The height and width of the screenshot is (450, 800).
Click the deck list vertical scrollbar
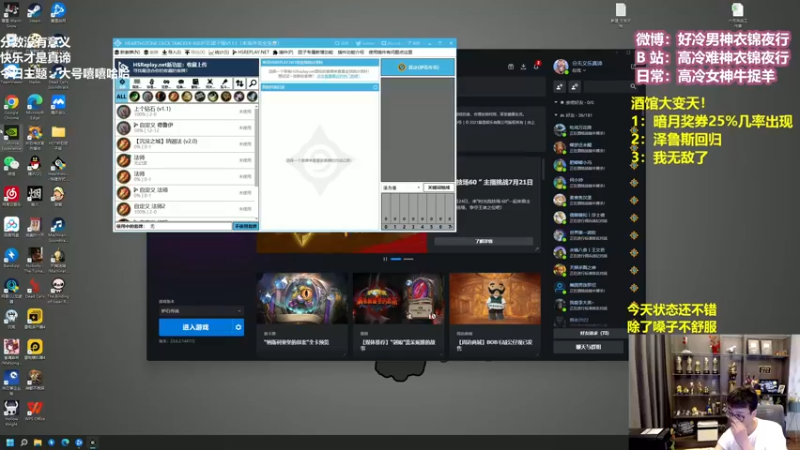click(256, 146)
